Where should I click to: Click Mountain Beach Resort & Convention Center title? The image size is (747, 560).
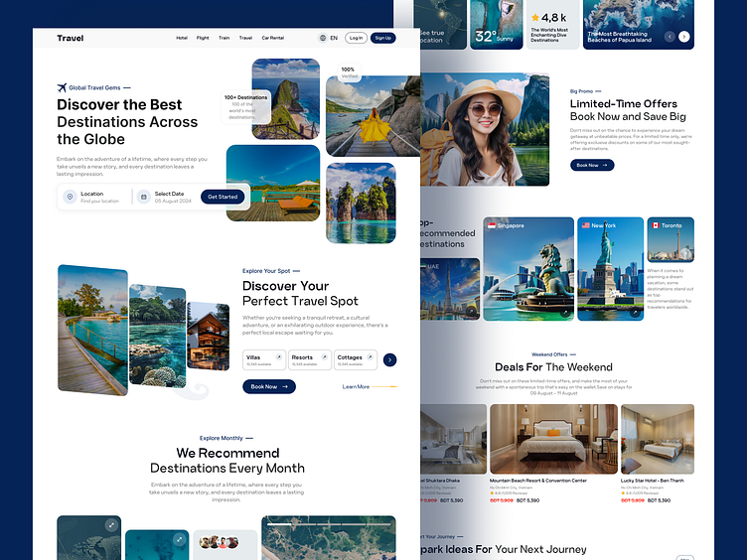(x=538, y=481)
